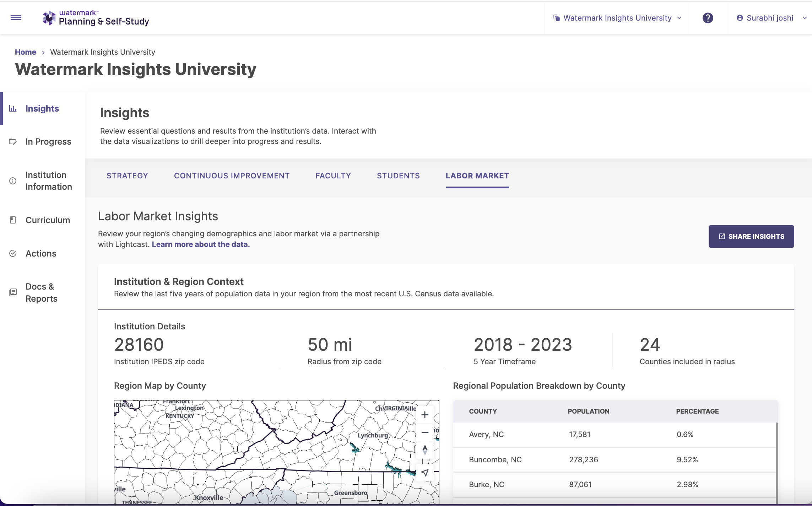Click the 2018 - 2023 timeframe value
Image resolution: width=812 pixels, height=506 pixels.
523,345
